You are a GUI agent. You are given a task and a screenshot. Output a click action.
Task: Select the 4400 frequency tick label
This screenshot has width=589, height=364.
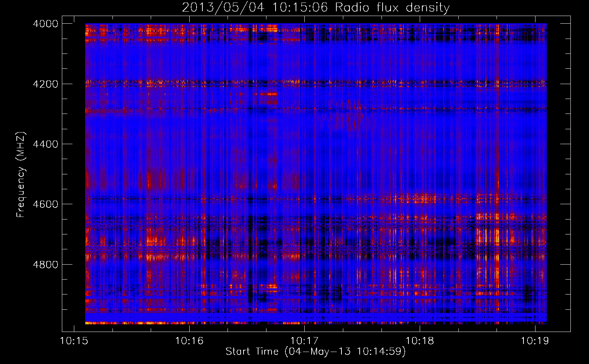(x=46, y=144)
